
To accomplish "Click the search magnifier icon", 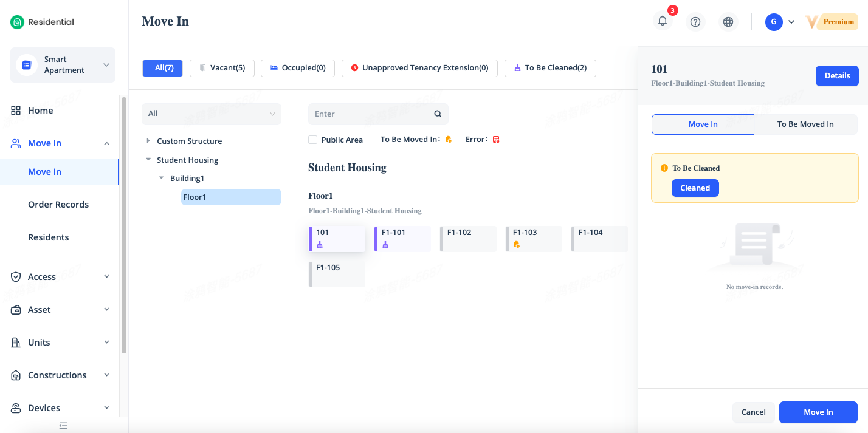I will coord(438,114).
